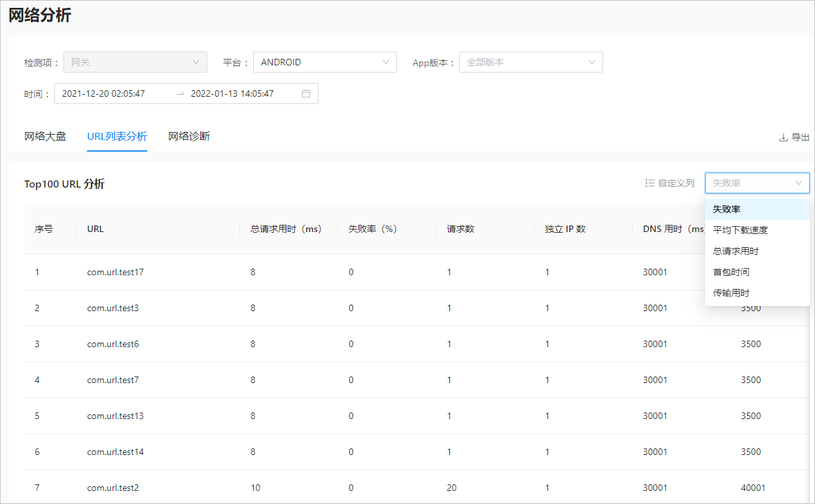Open the App版本 dropdown

tap(530, 62)
